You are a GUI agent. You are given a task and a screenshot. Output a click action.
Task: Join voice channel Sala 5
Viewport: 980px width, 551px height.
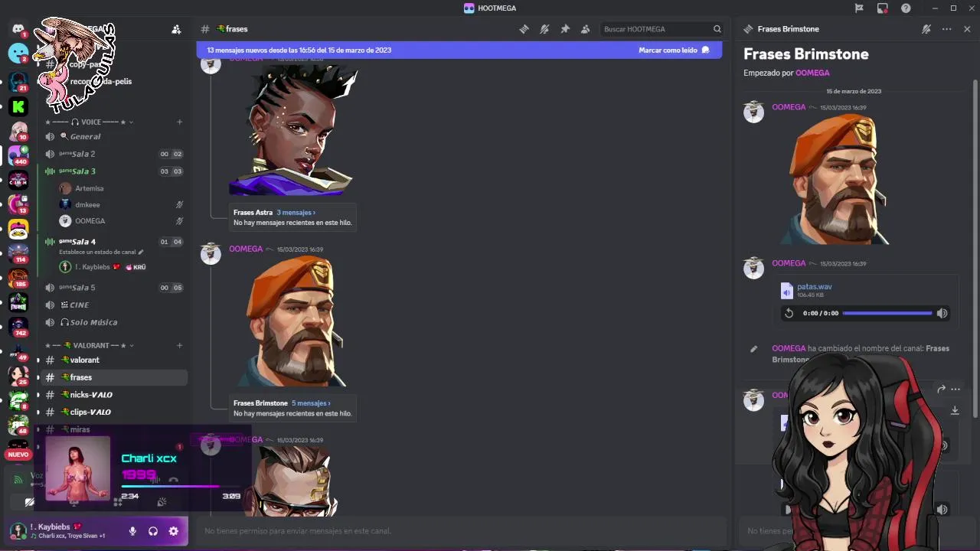[x=114, y=288]
